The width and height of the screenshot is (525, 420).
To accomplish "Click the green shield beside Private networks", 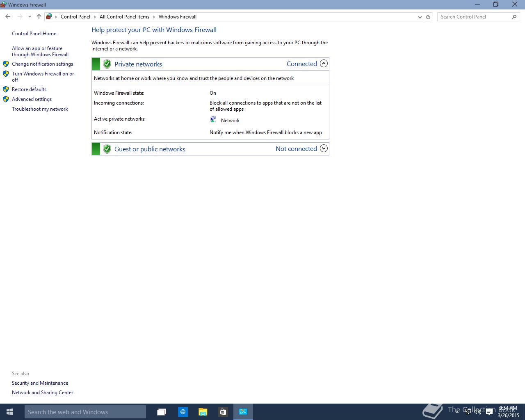I will (x=107, y=64).
